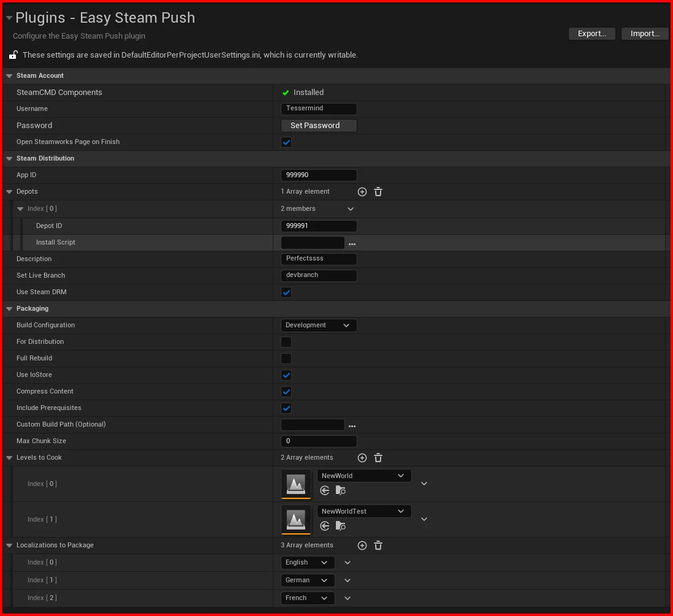
Task: Collapse the Steam Distribution section
Action: (9, 158)
